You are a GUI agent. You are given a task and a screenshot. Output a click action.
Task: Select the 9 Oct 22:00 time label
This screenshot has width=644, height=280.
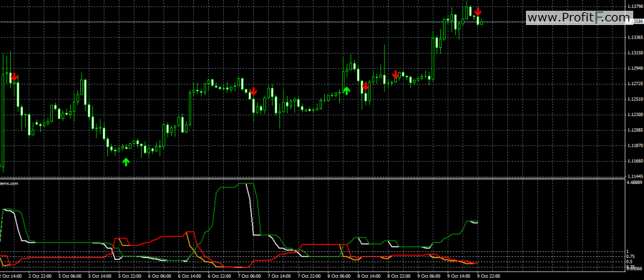(x=488, y=276)
